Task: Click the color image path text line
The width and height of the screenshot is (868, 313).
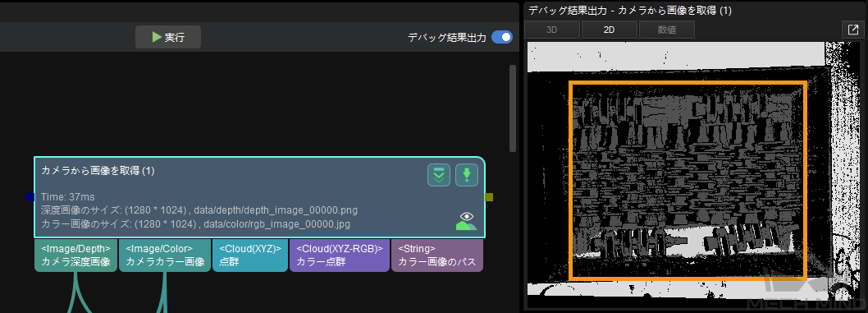Action: (195, 224)
